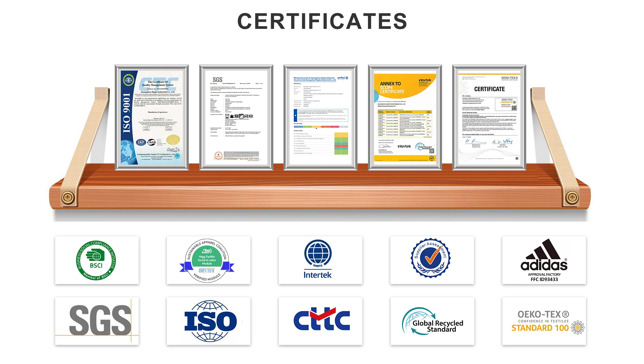644x364 pixels.
Task: Click the CTTC logo
Action: click(321, 319)
